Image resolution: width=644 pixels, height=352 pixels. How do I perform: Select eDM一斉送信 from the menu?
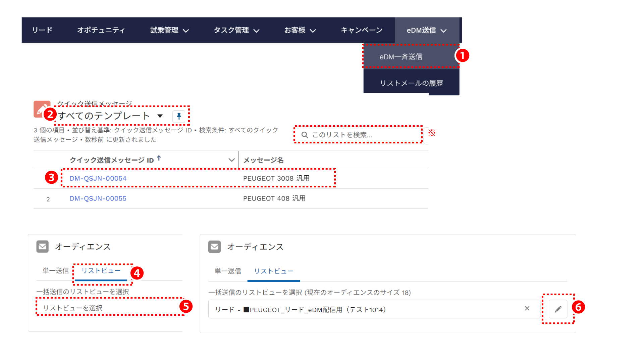pyautogui.click(x=401, y=57)
